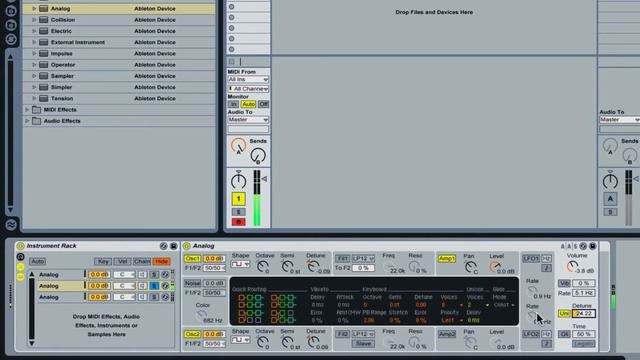Enable the Noise generator switch
The height and width of the screenshot is (360, 640).
(x=192, y=283)
